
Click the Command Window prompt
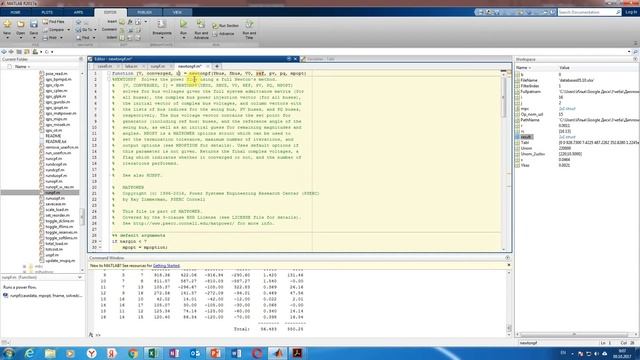point(97,335)
